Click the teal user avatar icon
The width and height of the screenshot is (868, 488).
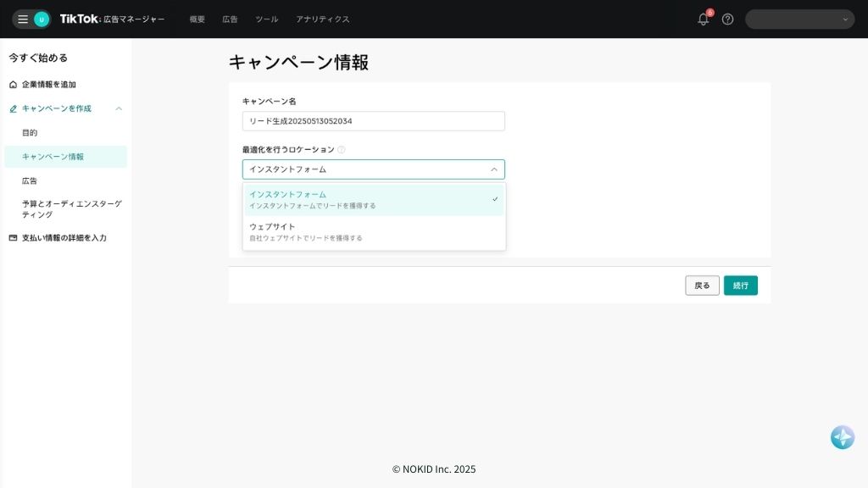(42, 19)
